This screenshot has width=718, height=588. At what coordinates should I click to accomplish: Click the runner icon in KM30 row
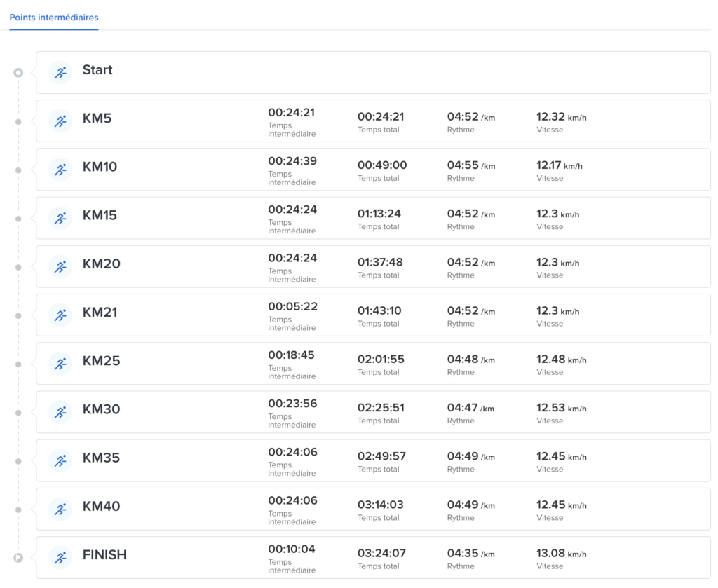coord(60,412)
